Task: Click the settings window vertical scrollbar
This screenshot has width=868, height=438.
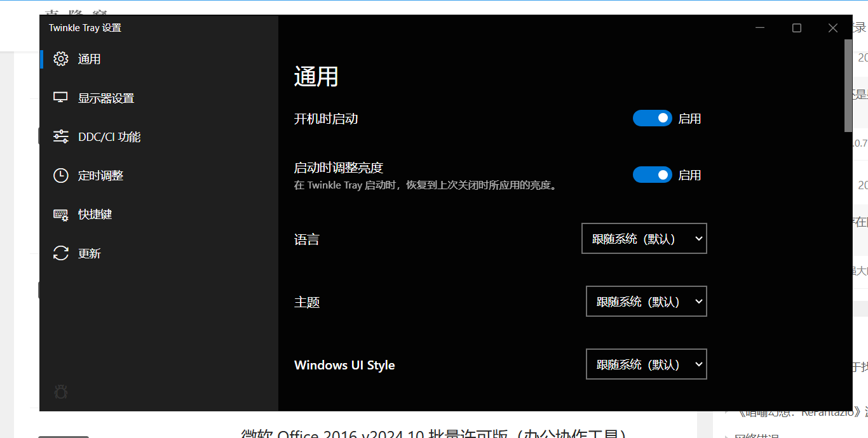Action: coord(848,86)
